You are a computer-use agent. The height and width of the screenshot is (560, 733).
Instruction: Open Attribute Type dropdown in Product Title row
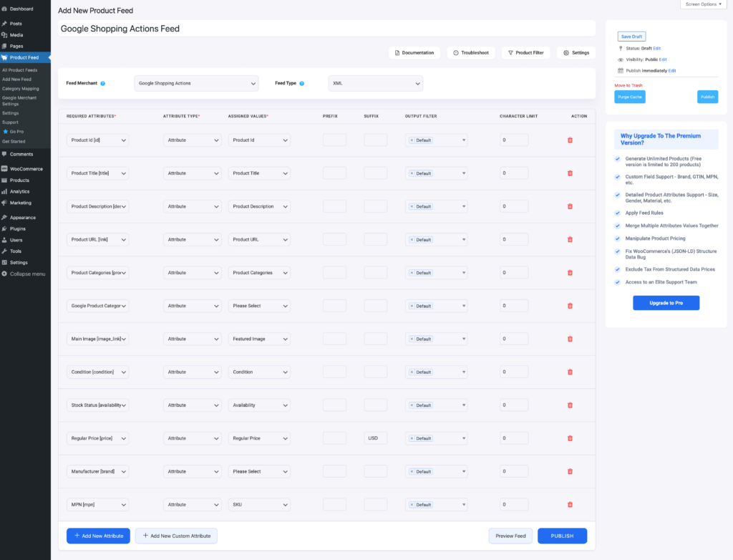pyautogui.click(x=192, y=173)
